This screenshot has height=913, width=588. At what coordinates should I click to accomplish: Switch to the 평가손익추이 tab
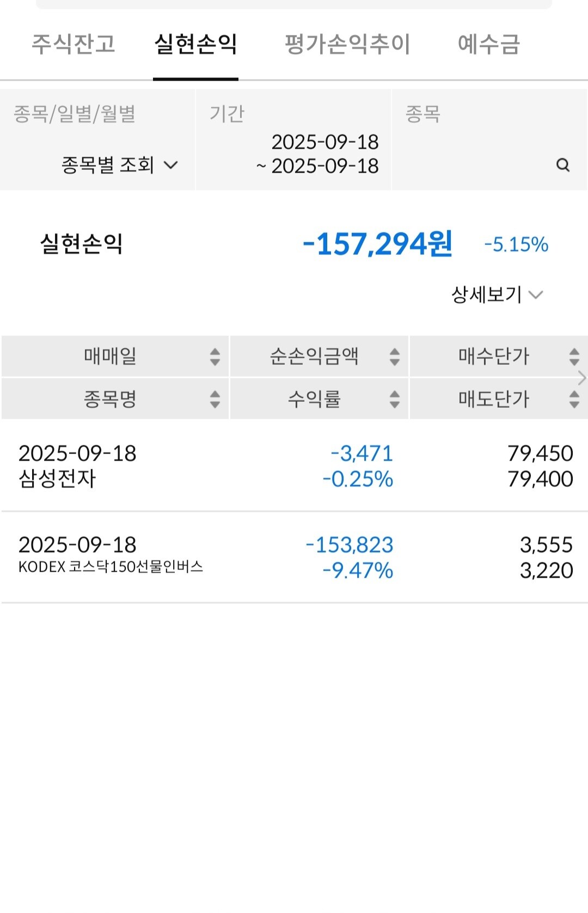[x=347, y=44]
